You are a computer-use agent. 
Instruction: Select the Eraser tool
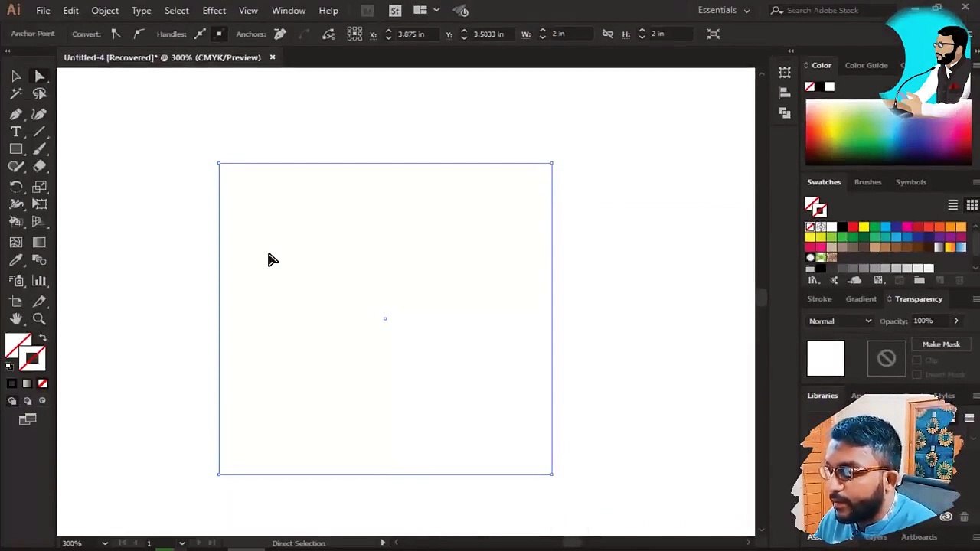[x=39, y=167]
